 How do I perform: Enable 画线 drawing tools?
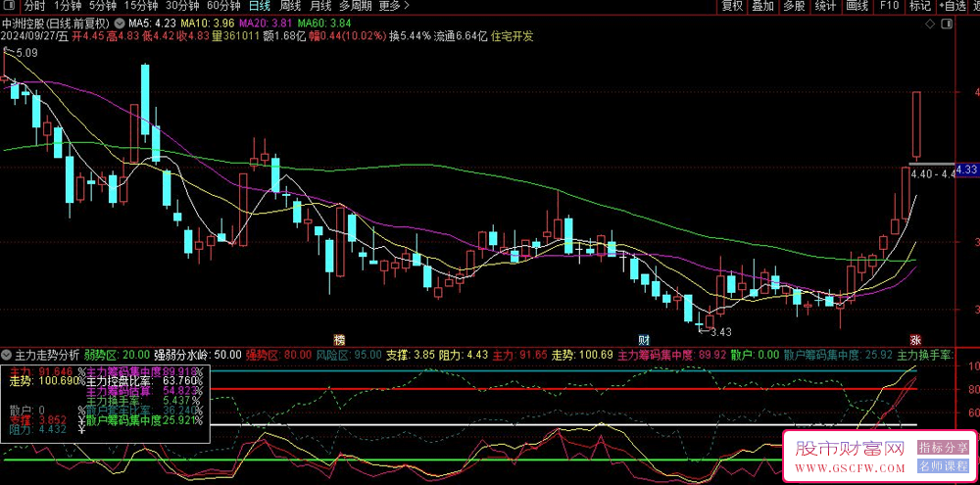point(857,6)
